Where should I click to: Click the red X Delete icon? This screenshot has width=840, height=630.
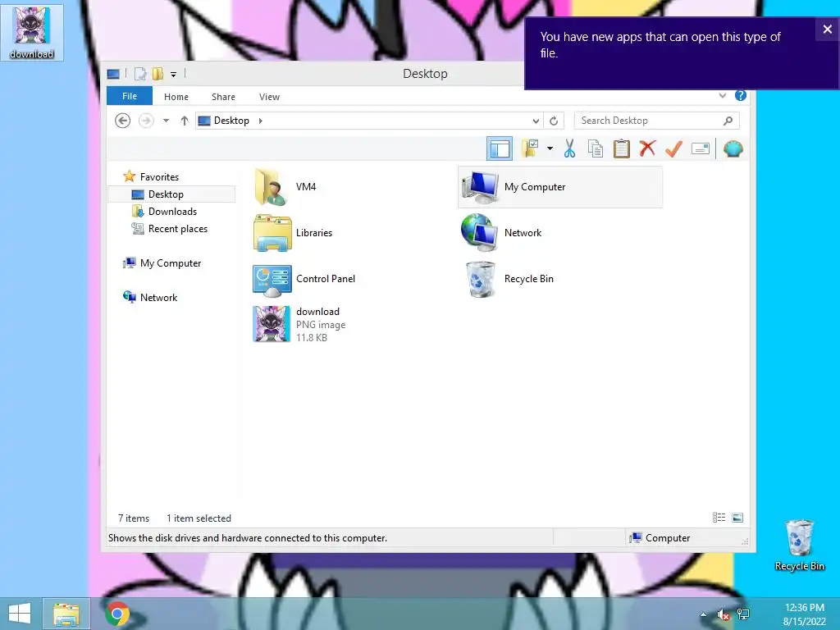647,148
